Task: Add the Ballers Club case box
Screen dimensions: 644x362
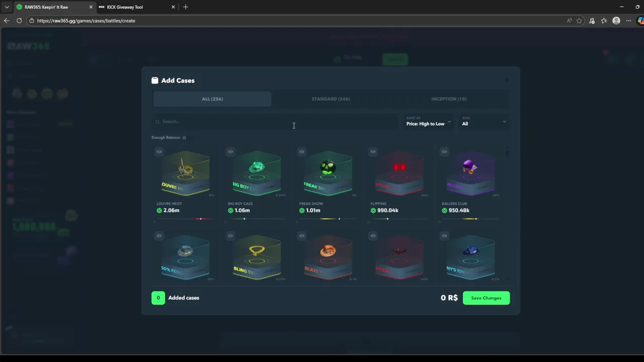Action: click(470, 173)
